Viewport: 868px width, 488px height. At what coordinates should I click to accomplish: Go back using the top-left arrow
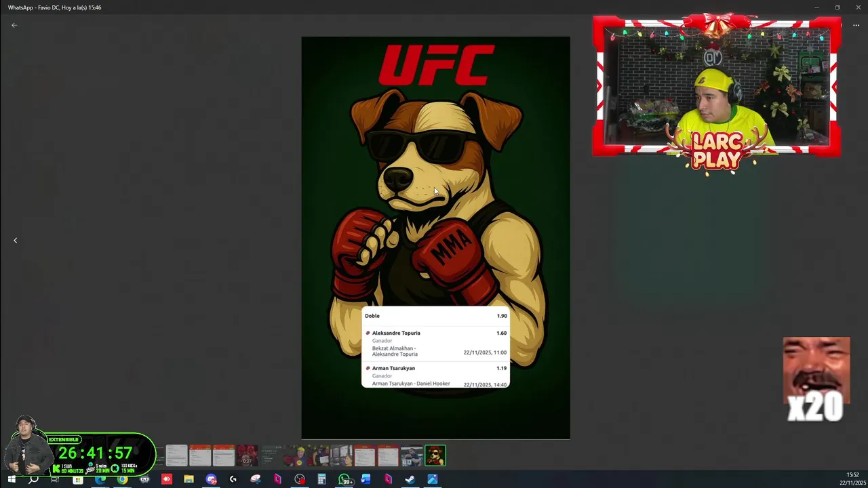point(14,25)
